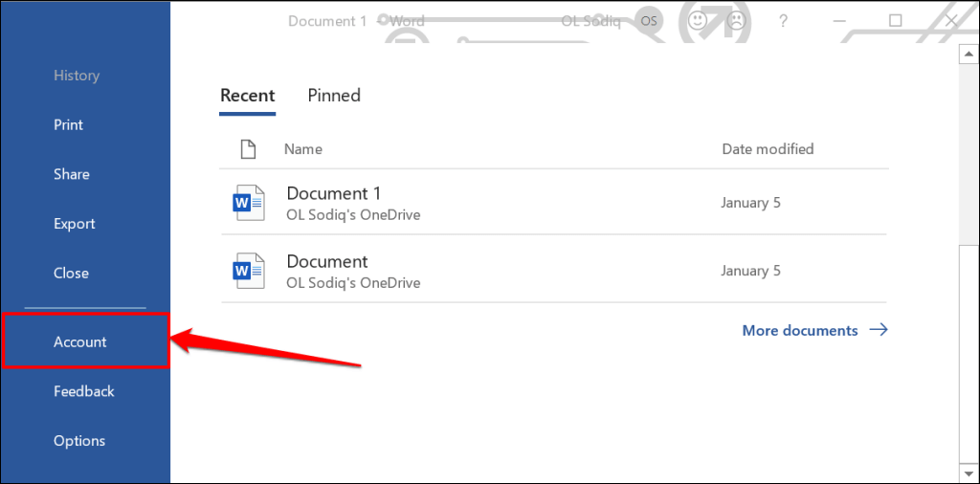Send a smile with the happy face icon
The width and height of the screenshot is (980, 484).
coord(697,21)
